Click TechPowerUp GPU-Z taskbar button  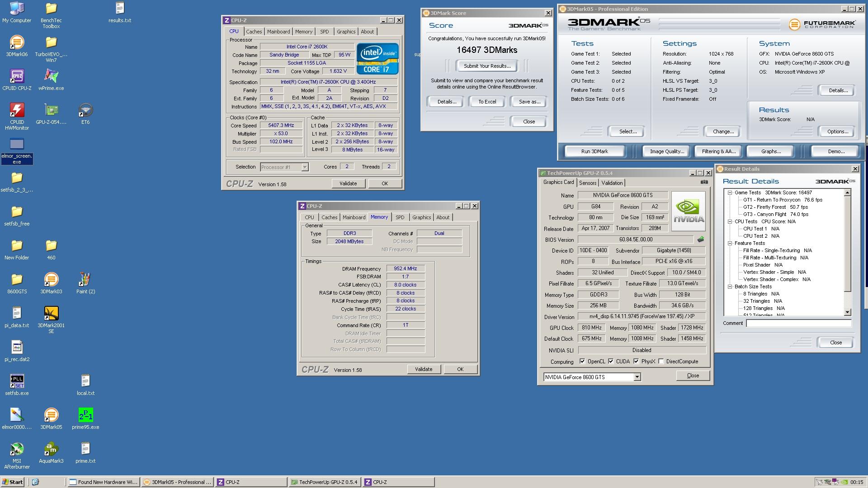tap(324, 482)
